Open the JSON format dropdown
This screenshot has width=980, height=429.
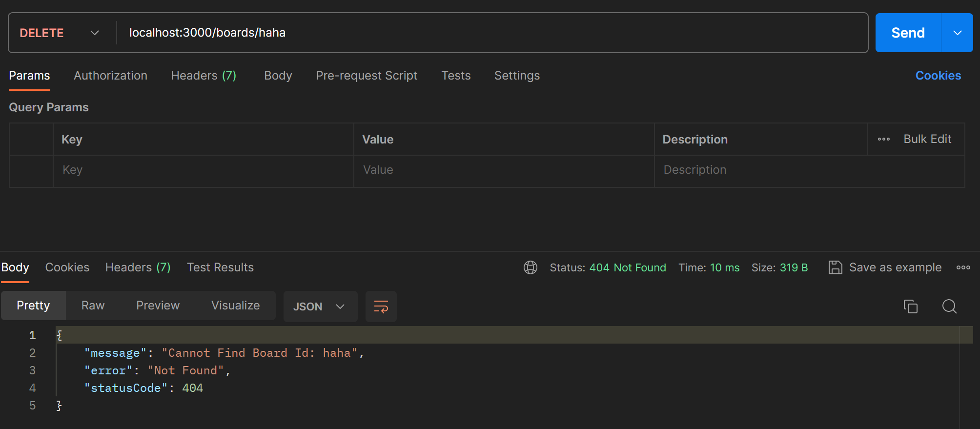click(320, 306)
